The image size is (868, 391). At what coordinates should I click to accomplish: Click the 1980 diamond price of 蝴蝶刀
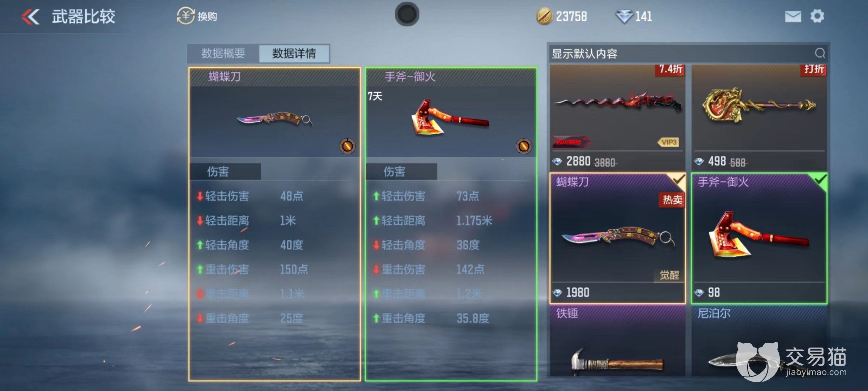(571, 293)
